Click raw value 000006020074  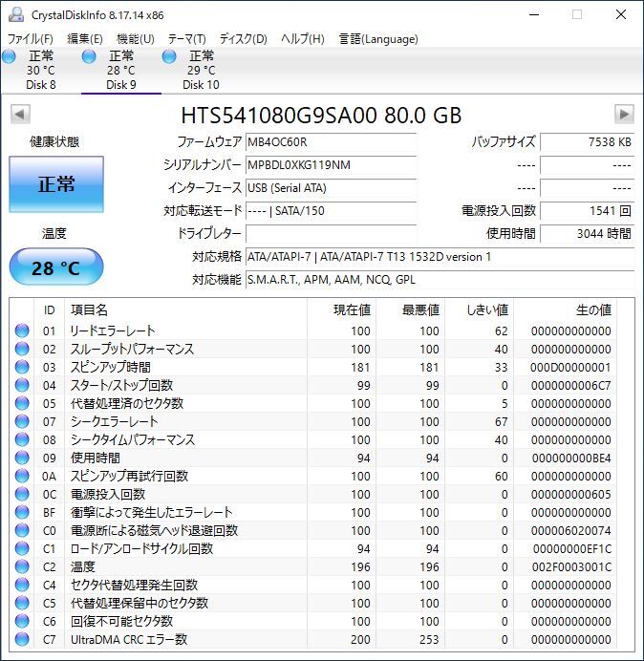click(x=570, y=530)
